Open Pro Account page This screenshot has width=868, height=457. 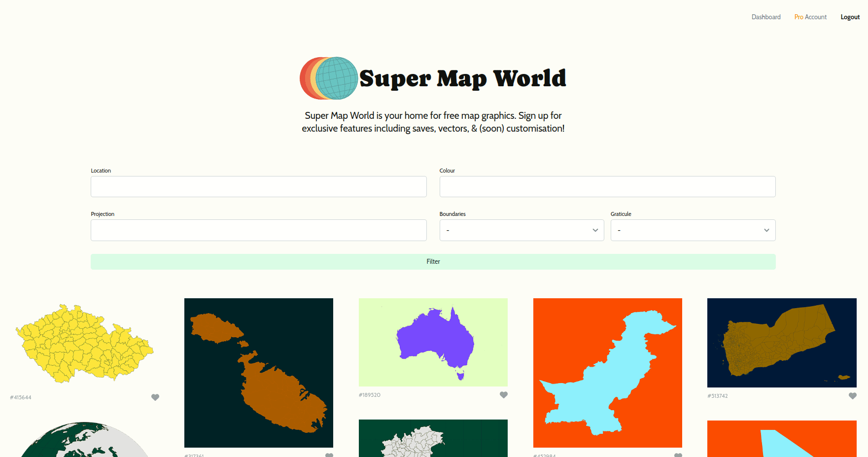point(810,17)
